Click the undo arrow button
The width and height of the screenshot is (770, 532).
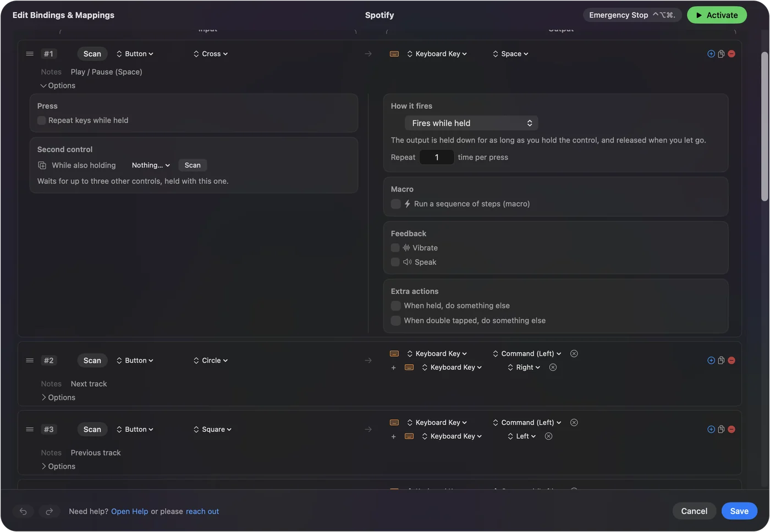coord(23,511)
